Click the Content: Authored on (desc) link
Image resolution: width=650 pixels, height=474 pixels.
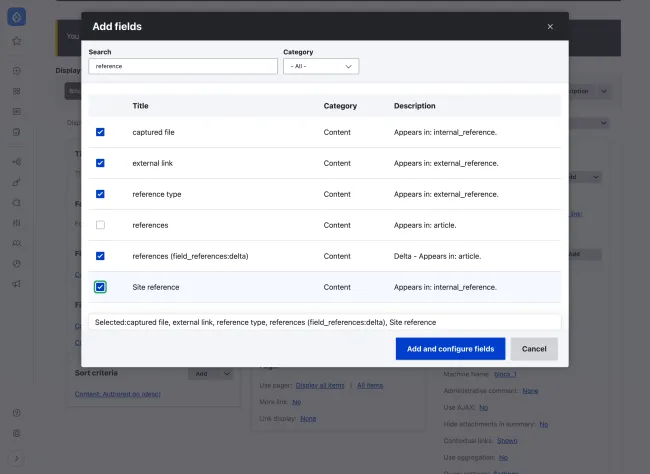click(117, 394)
